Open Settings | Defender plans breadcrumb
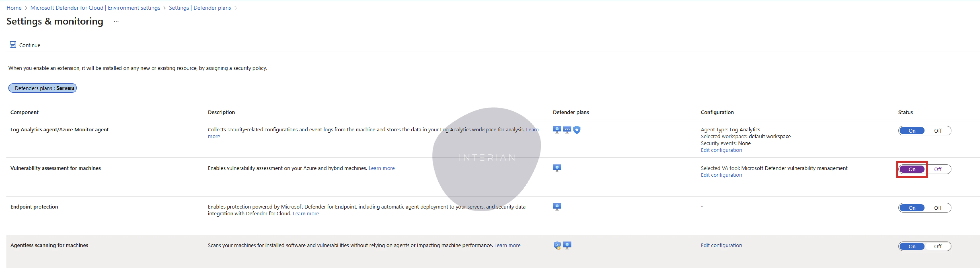This screenshot has height=268, width=980. pos(200,8)
